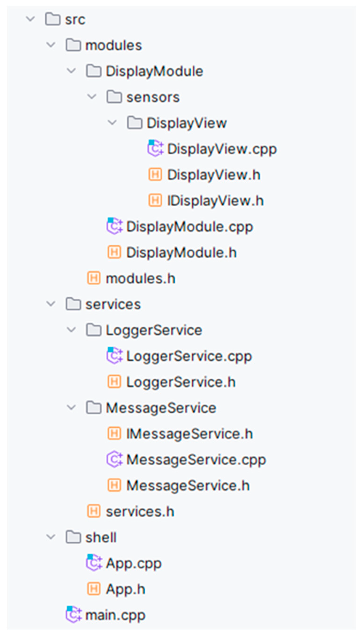
Task: Collapse the DisplayView folder chevron
Action: 112,122
